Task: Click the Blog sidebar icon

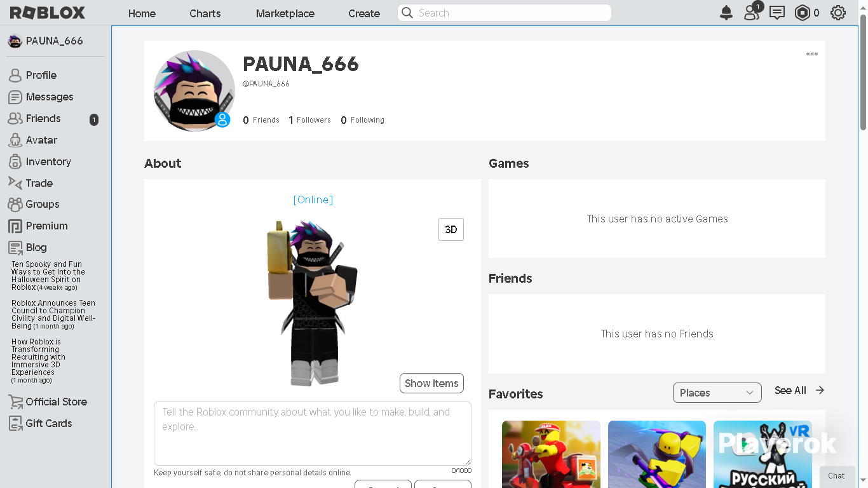Action: click(x=15, y=248)
